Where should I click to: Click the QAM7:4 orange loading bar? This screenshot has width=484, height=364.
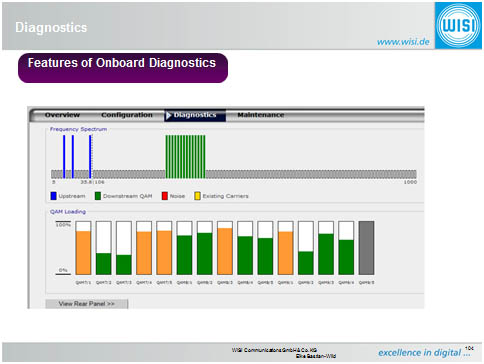click(144, 253)
